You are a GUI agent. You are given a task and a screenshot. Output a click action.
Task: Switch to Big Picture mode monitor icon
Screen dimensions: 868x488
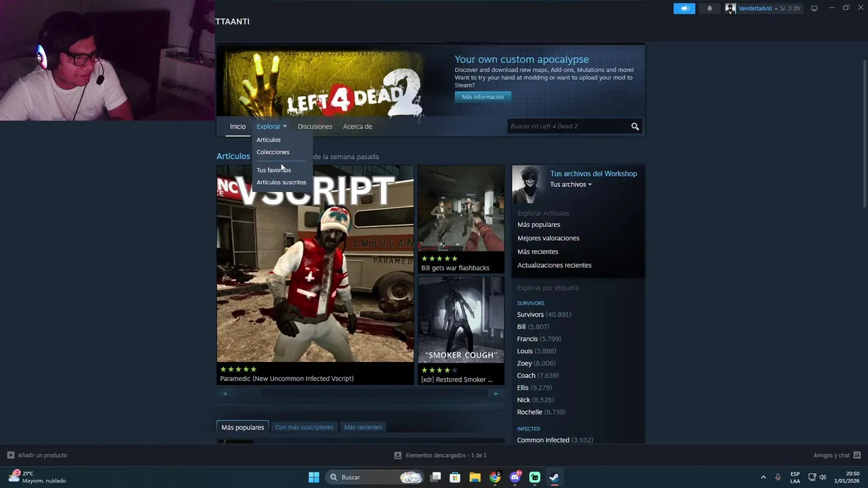point(814,8)
